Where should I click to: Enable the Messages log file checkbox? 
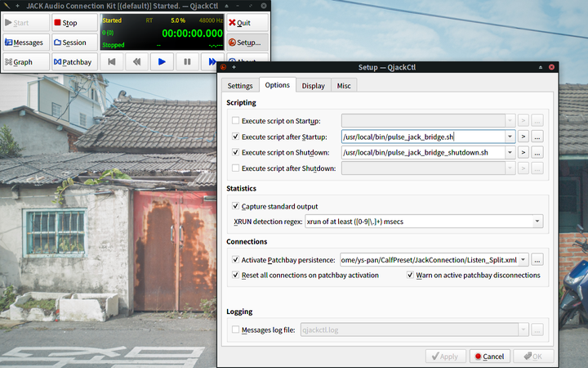click(x=235, y=330)
